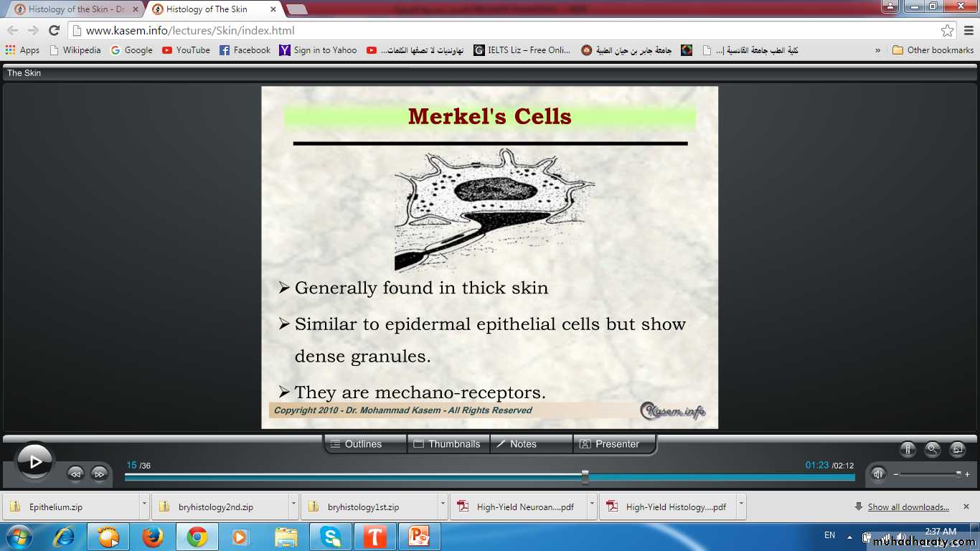Show the Thumbnails panel
Image resolution: width=980 pixels, height=551 pixels.
click(x=448, y=444)
